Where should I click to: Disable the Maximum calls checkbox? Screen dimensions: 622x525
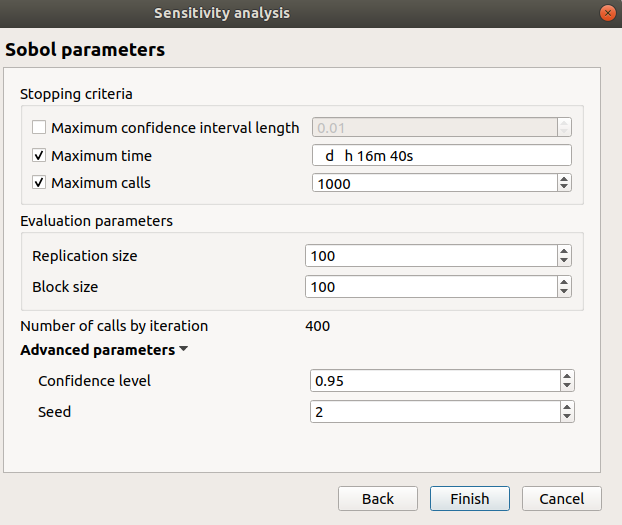[39, 183]
